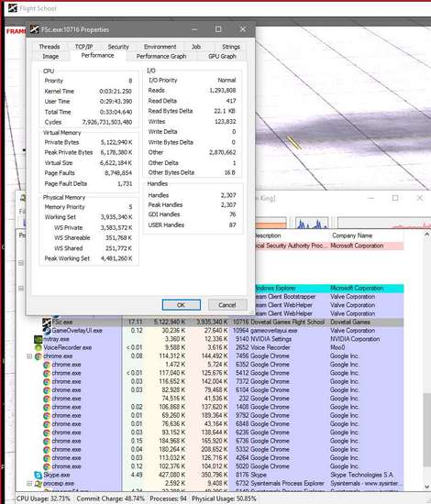431x504 pixels.
Task: Click Chrome icon in PID 6736 row
Action: 47,441
